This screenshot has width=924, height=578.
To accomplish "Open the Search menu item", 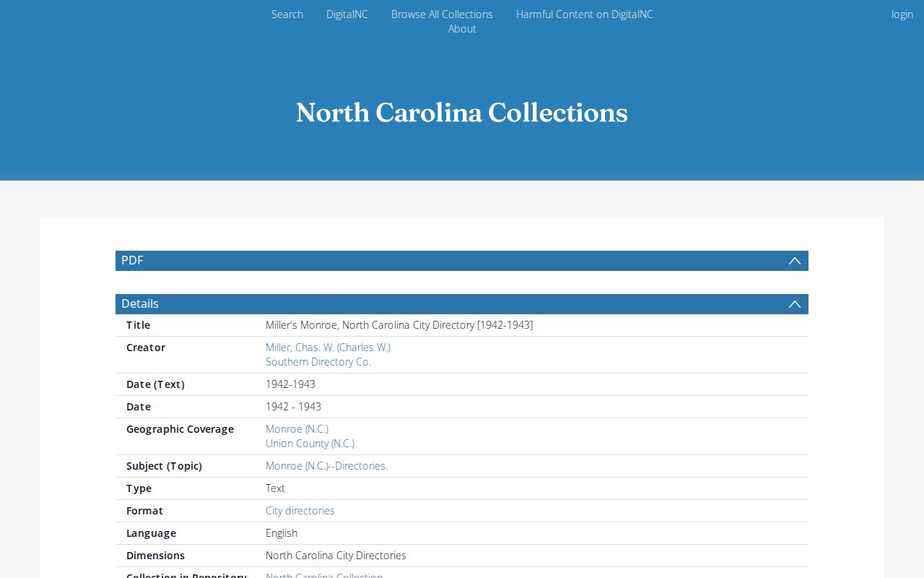I will 287,14.
